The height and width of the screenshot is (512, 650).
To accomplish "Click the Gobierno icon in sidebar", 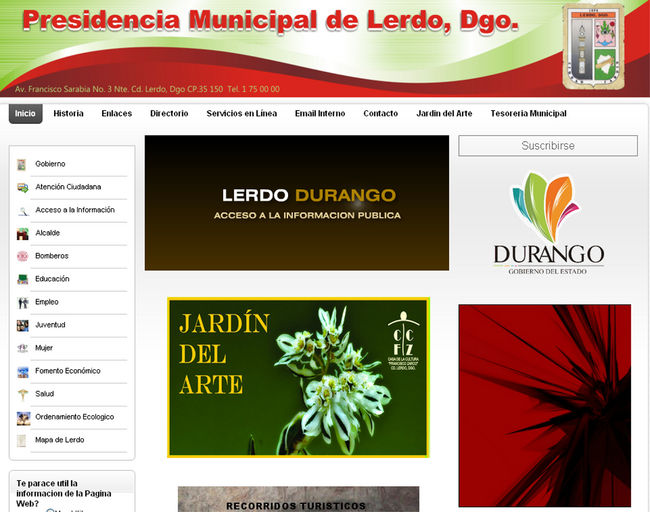I will (x=22, y=164).
